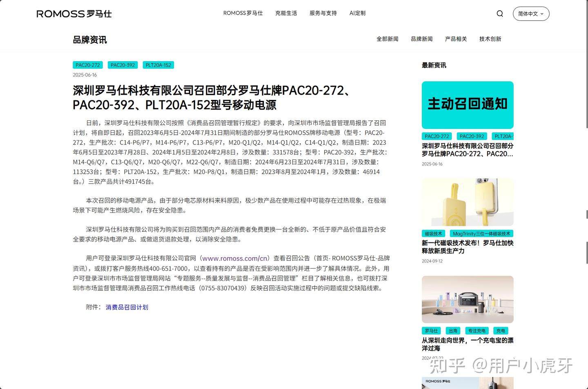Click sidebar PAC20-272 tag under recall banner
This screenshot has height=389, width=588.
point(437,136)
